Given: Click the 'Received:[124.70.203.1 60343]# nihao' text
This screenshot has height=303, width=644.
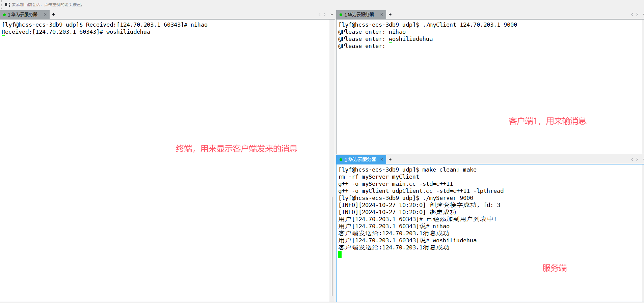Looking at the screenshot, I should coord(147,25).
